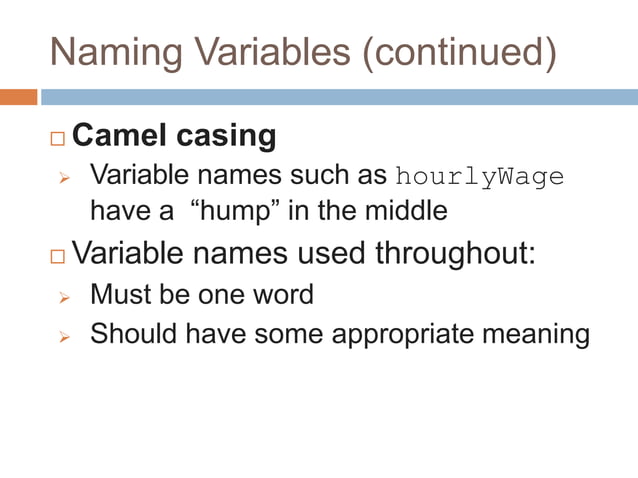Click arrow bullet beside 'Should have some appropriate meaning'

pyautogui.click(x=62, y=336)
